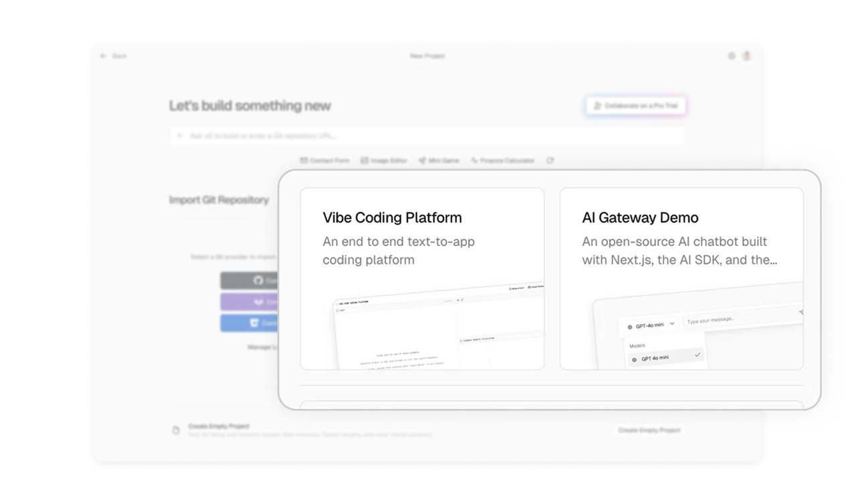Screen dimensions: 856x504
Task: Open the user avatar menu
Action: click(746, 56)
